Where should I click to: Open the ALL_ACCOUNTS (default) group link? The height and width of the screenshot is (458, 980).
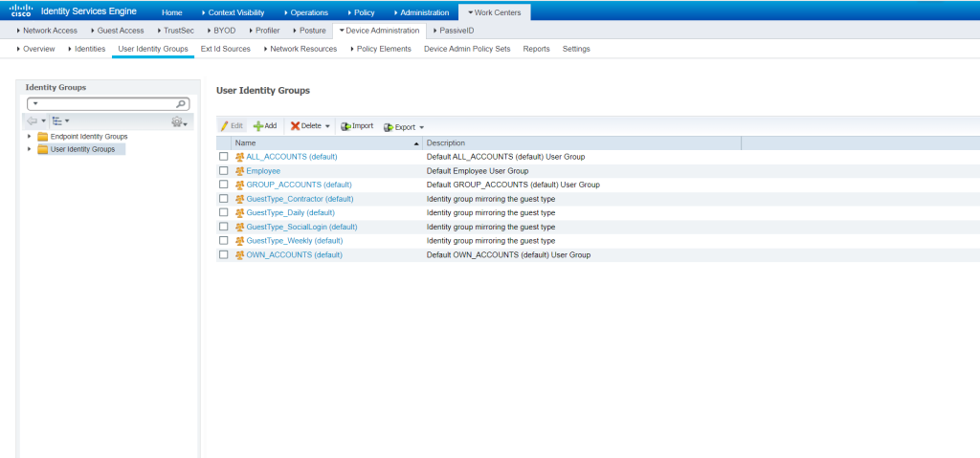pos(292,157)
